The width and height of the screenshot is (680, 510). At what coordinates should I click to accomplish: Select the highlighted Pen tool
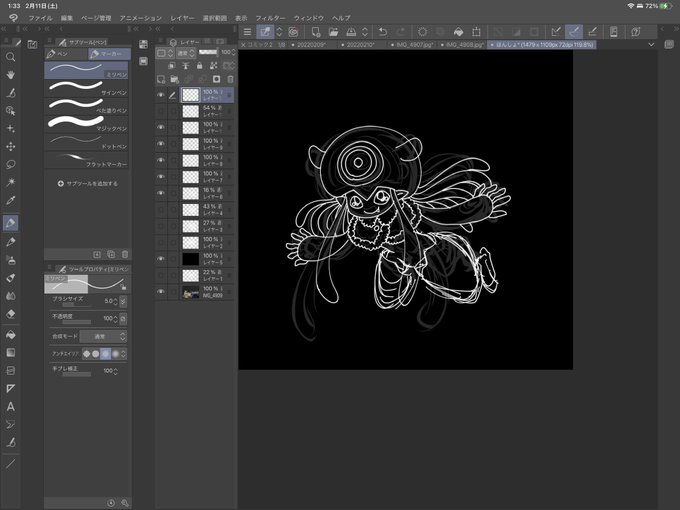pos(10,223)
